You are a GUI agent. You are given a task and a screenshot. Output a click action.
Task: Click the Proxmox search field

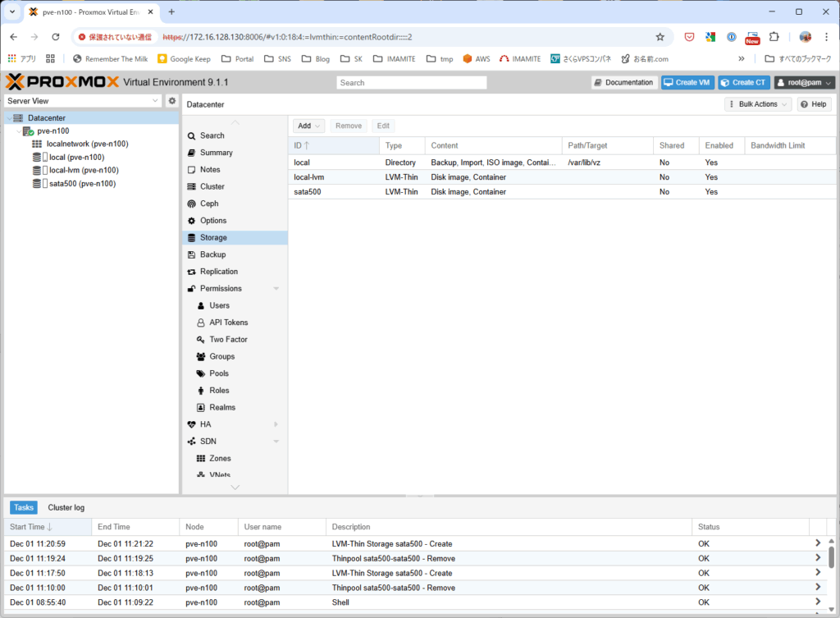411,83
